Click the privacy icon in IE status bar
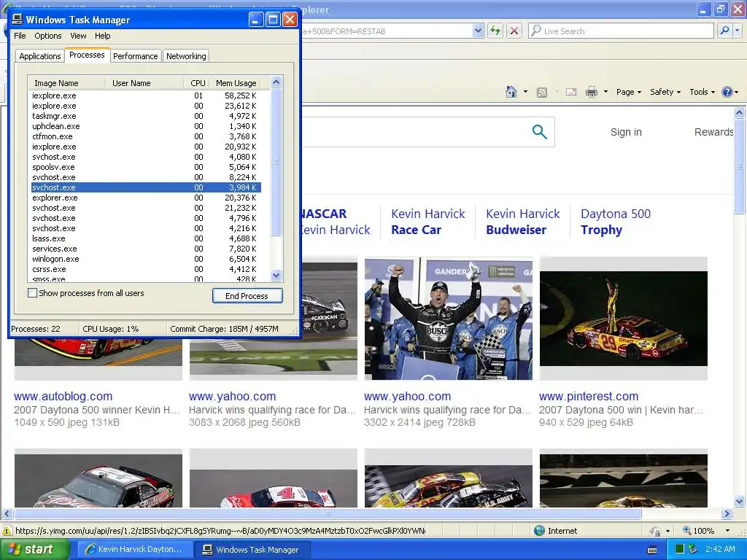 (656, 531)
